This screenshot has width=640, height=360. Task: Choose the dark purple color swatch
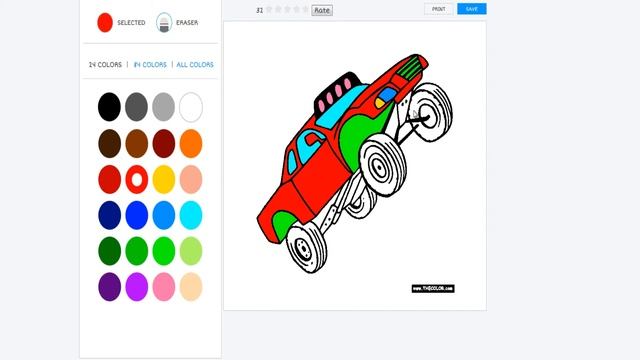coord(109,287)
